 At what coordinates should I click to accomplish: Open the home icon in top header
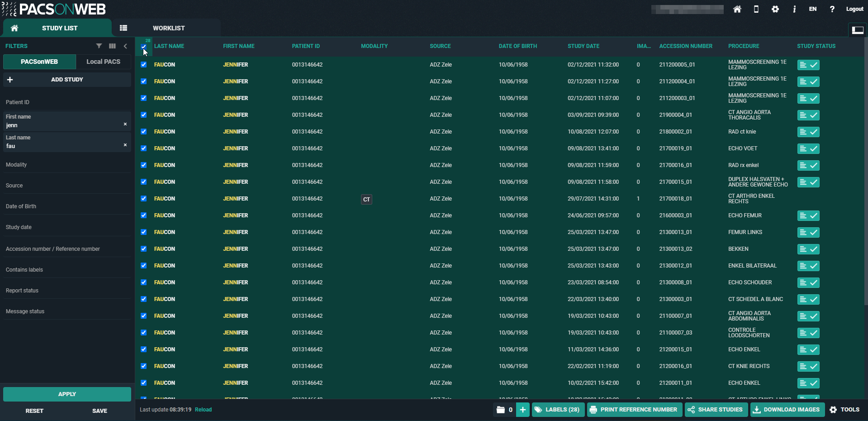[737, 9]
